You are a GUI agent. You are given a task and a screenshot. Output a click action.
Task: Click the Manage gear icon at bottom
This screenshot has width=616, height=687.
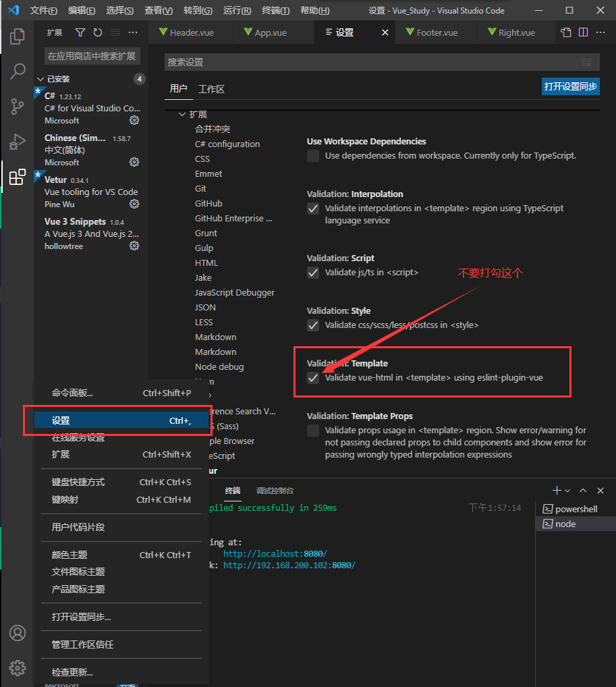coord(18,668)
